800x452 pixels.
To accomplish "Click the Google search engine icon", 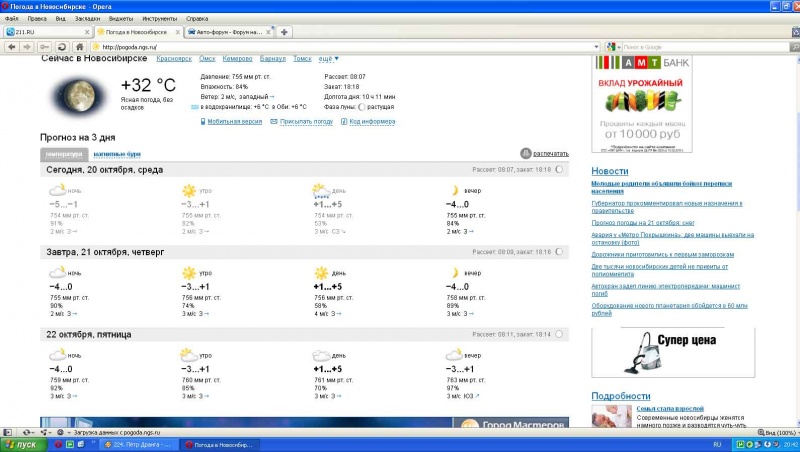I will (x=611, y=47).
